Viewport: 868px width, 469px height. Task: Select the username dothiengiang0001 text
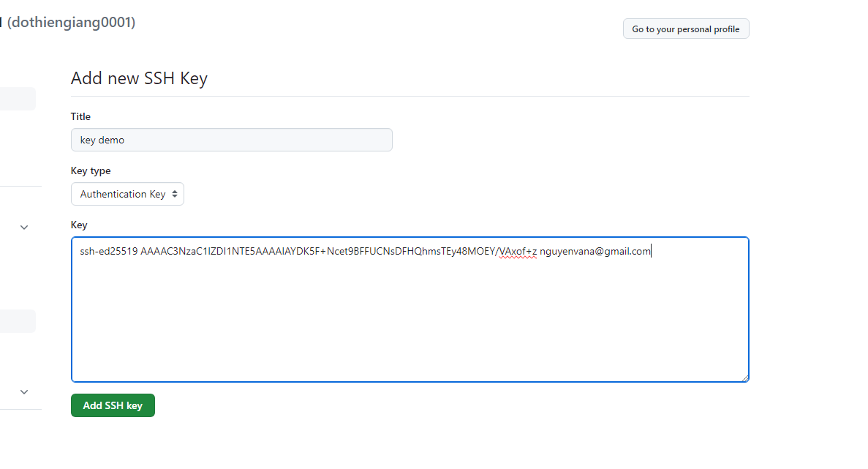tap(71, 23)
